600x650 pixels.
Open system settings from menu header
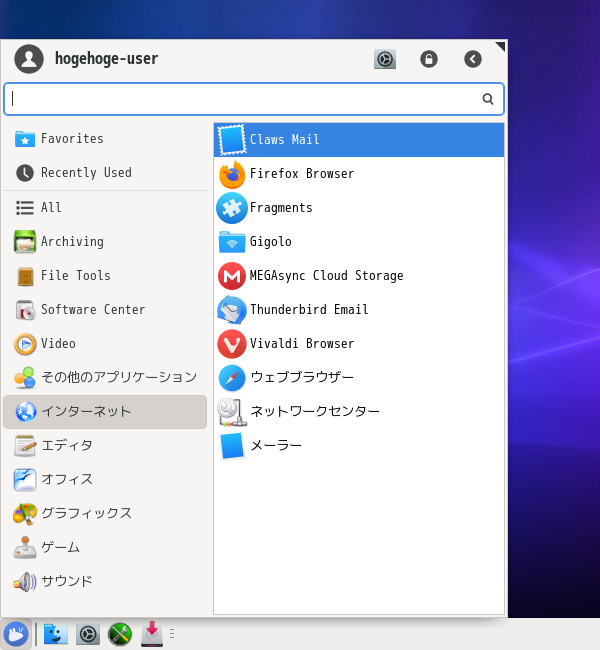[385, 59]
